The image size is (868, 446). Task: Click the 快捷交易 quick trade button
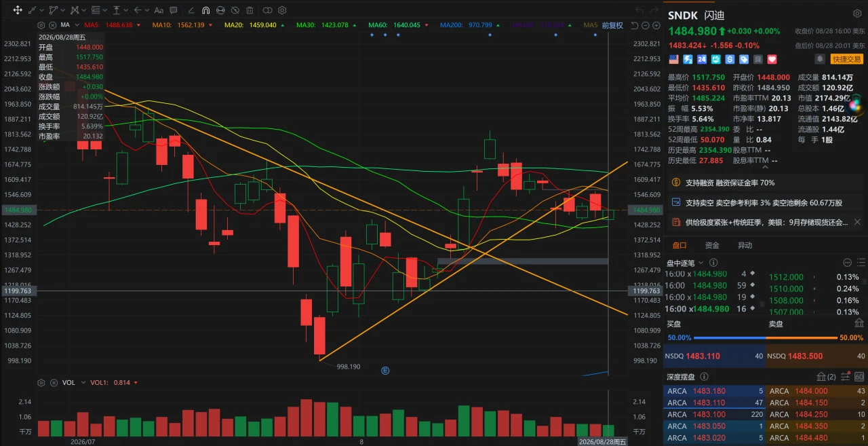(x=847, y=60)
